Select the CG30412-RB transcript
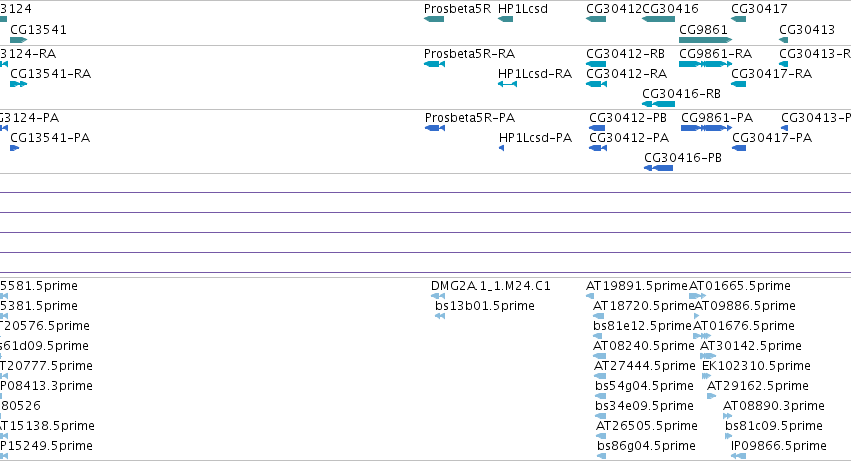 pyautogui.click(x=595, y=64)
